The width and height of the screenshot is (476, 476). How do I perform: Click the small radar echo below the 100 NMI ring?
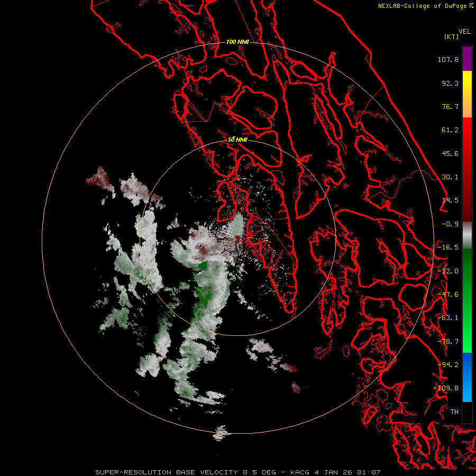(x=221, y=433)
